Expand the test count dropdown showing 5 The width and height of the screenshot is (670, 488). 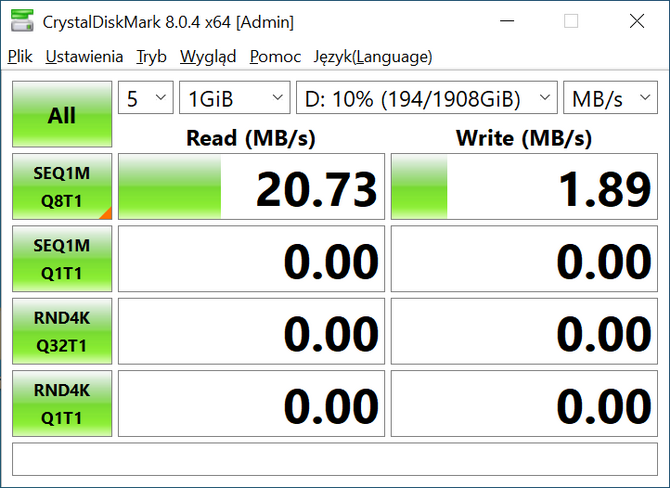click(146, 97)
